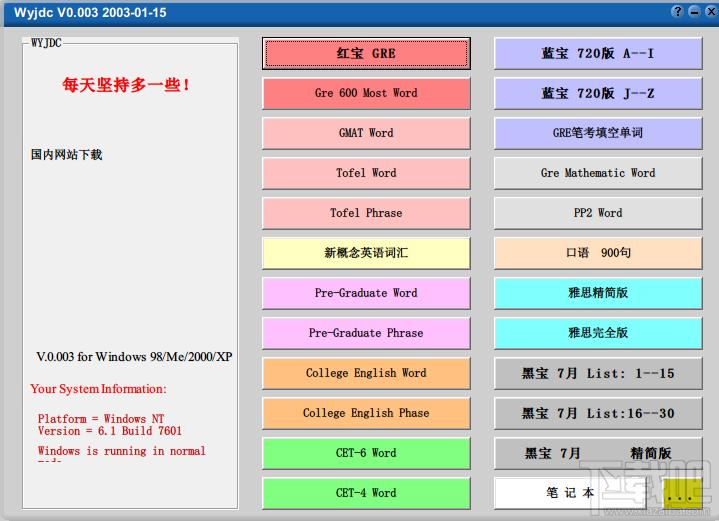The image size is (719, 521).
Task: Click the 每天坚持多一些! slogan text
Action: click(126, 85)
